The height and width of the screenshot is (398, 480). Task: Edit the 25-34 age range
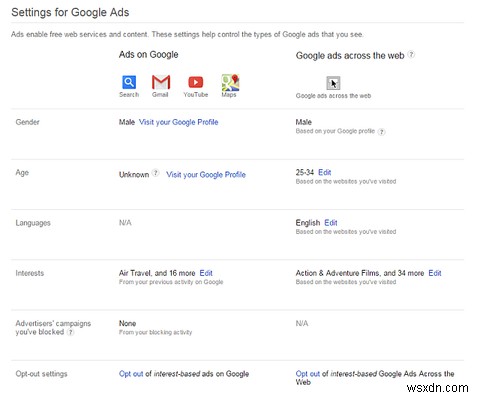click(x=325, y=172)
